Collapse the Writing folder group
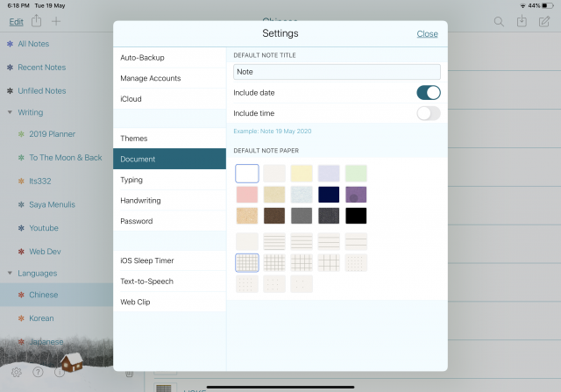Viewport: 561px width, 392px height. pyautogui.click(x=10, y=112)
